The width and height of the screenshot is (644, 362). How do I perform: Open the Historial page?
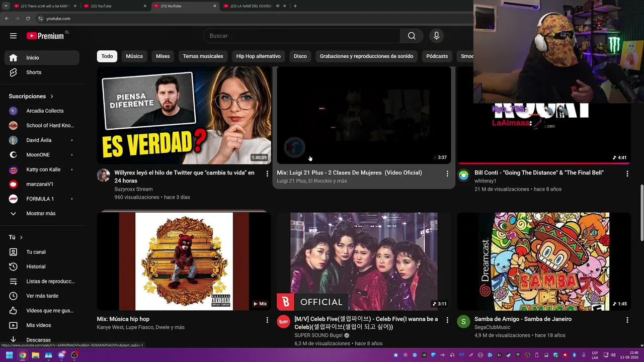(42, 266)
